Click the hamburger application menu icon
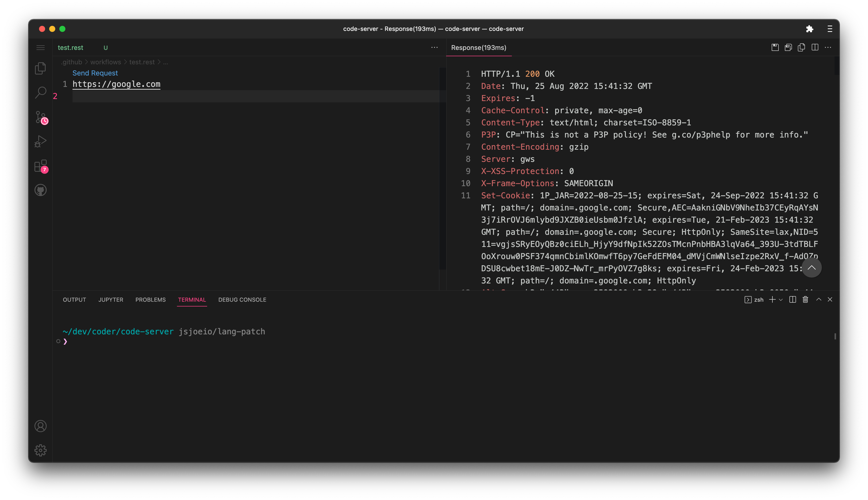The height and width of the screenshot is (500, 868). click(x=41, y=48)
